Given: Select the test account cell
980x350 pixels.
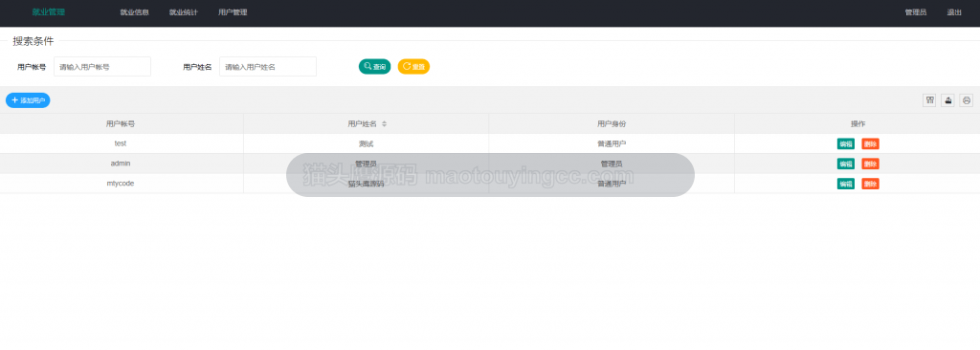Looking at the screenshot, I should [x=121, y=143].
